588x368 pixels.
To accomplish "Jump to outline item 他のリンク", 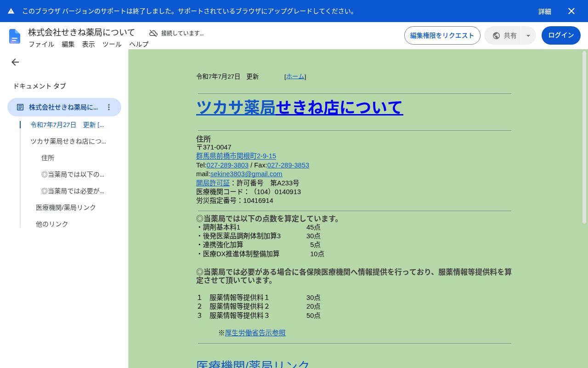I will (x=52, y=224).
